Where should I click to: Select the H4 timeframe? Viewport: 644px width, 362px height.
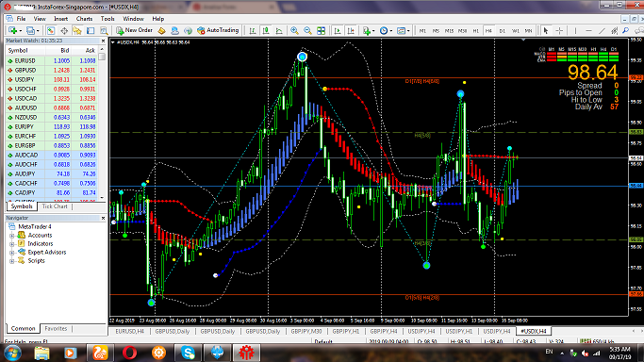[x=488, y=31]
